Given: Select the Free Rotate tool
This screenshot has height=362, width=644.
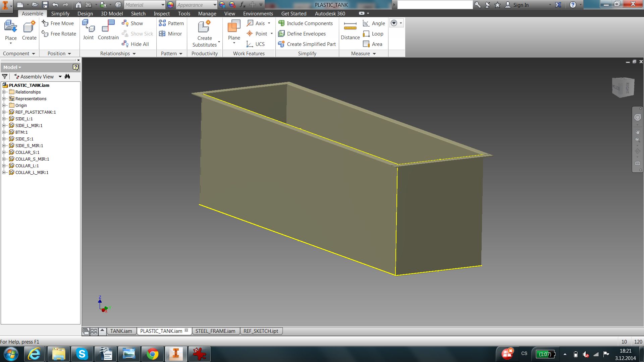Looking at the screenshot, I should click(x=59, y=34).
